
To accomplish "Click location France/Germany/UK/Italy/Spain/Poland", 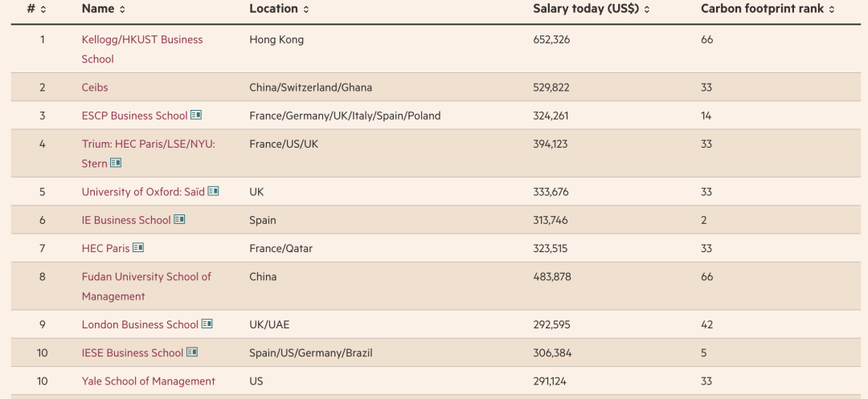I will [x=345, y=116].
